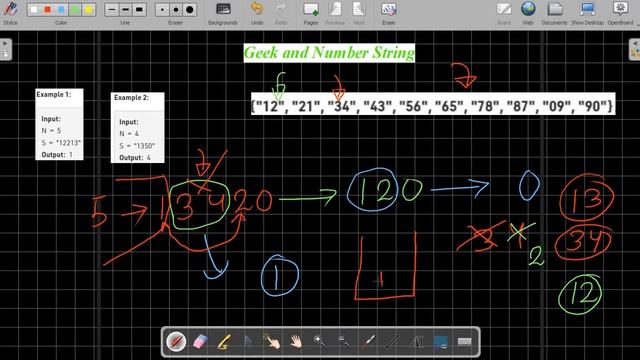Select the yellow Highlighter tool
The width and height of the screenshot is (640, 360).
(224, 342)
